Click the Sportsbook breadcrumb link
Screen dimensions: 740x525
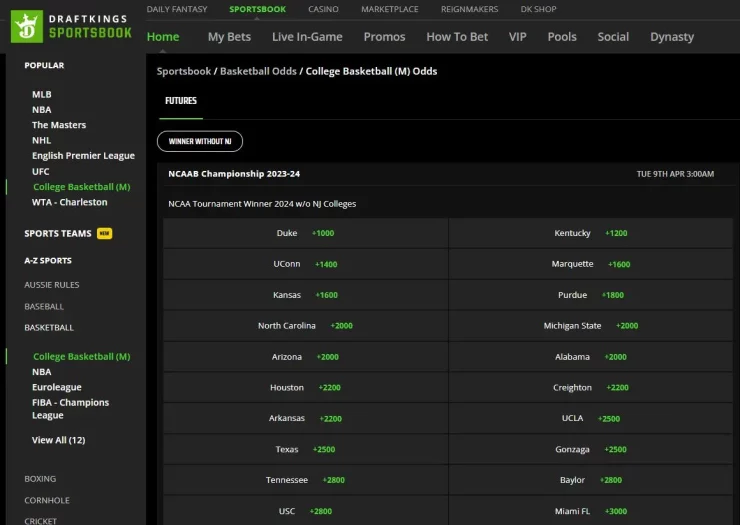(184, 71)
